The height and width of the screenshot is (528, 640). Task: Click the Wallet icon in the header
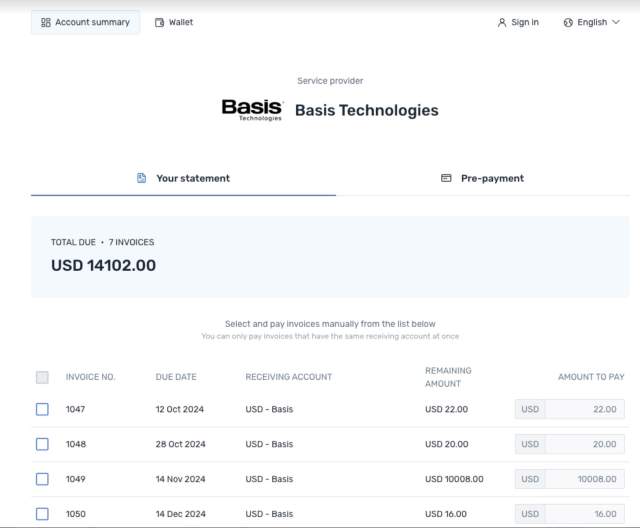[x=160, y=22]
